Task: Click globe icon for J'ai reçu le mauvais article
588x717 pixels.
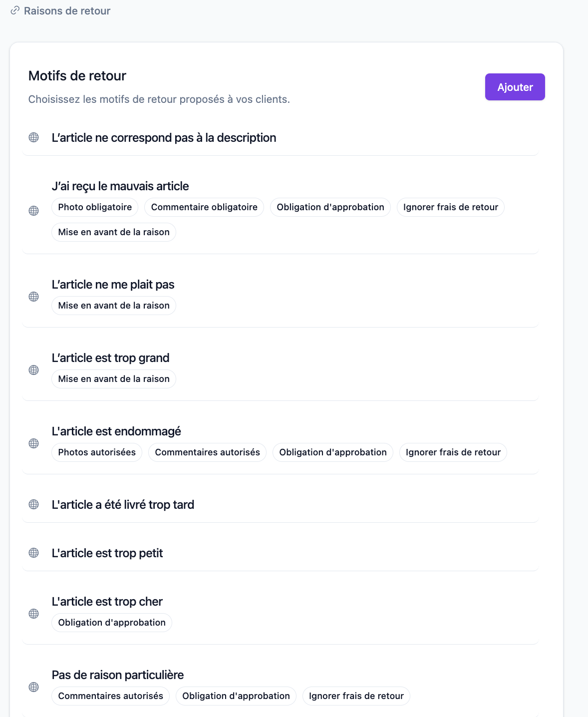Action: [x=33, y=211]
